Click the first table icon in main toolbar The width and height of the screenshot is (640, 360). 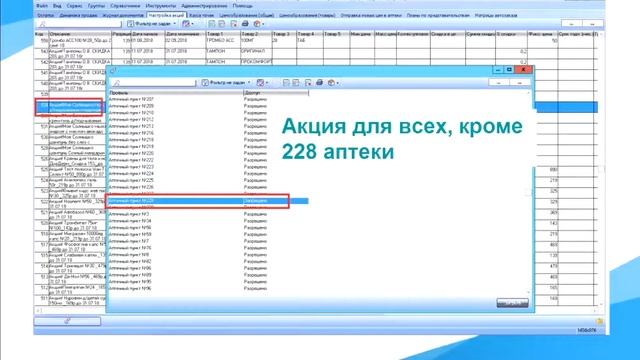(x=212, y=24)
